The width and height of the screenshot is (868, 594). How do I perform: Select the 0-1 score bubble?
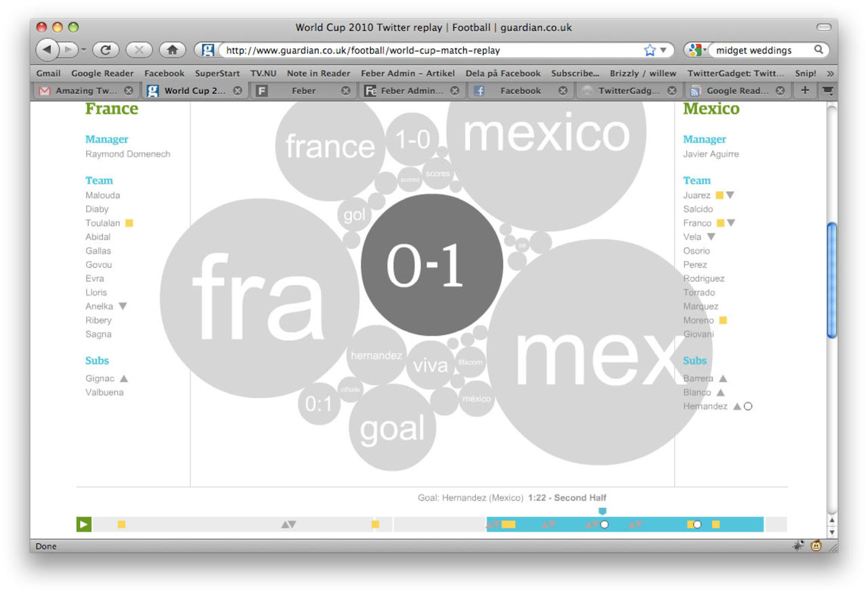432,264
